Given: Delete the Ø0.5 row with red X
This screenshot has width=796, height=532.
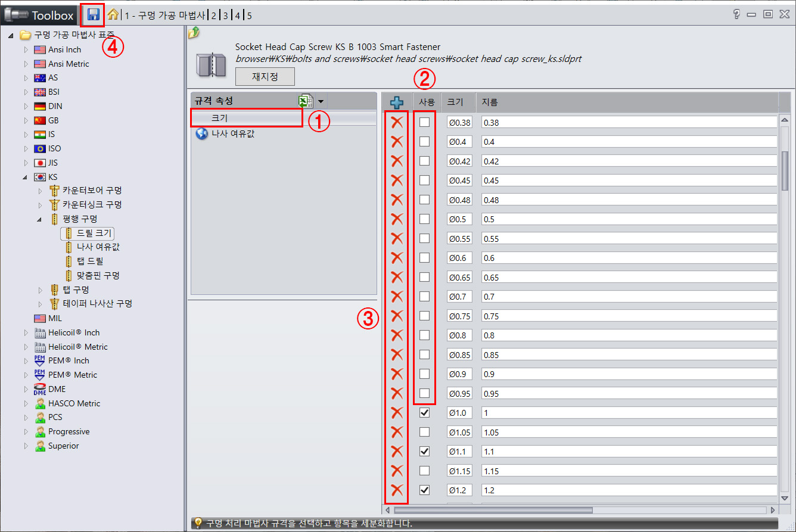Looking at the screenshot, I should [x=397, y=219].
